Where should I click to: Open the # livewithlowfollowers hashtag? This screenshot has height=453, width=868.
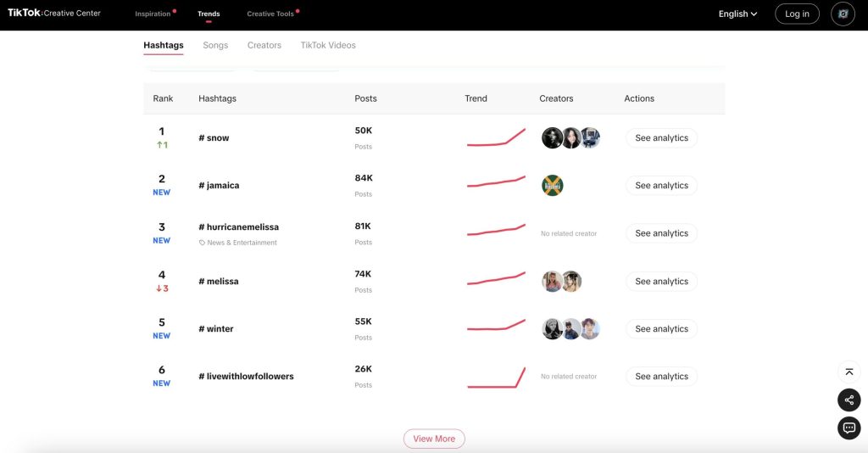[x=247, y=377]
